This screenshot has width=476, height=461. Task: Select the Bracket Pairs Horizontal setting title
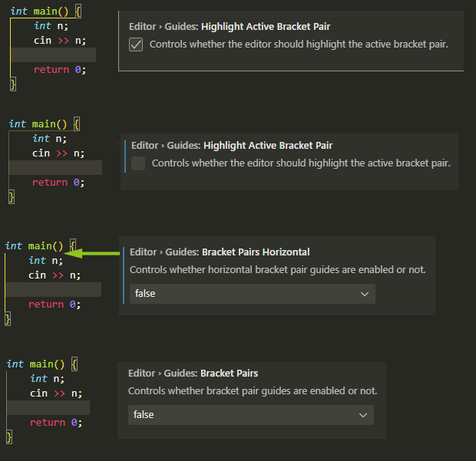[220, 252]
